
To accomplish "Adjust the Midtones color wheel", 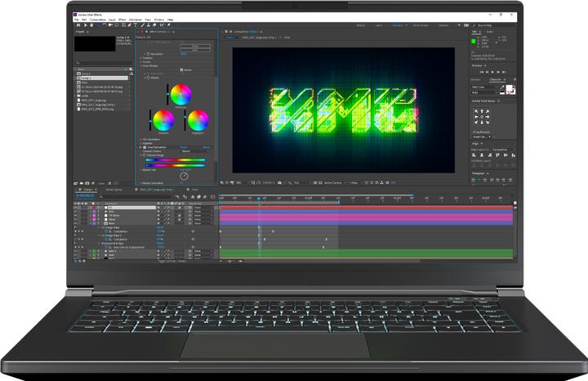I will tap(180, 95).
